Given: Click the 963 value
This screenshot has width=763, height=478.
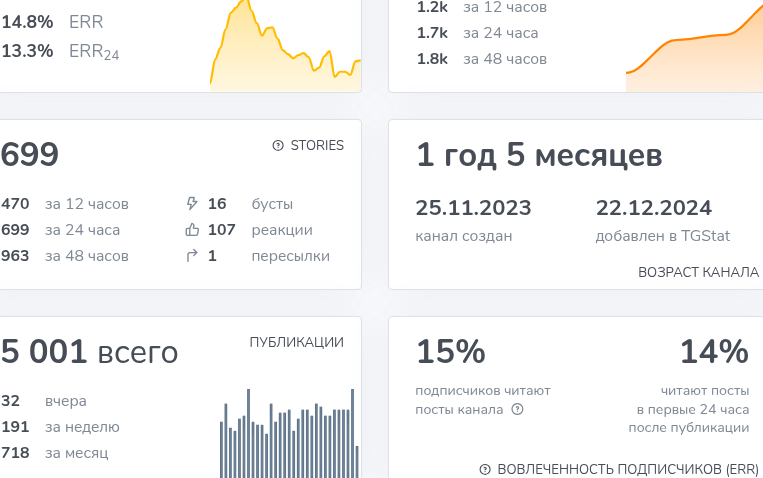Looking at the screenshot, I should point(15,256).
